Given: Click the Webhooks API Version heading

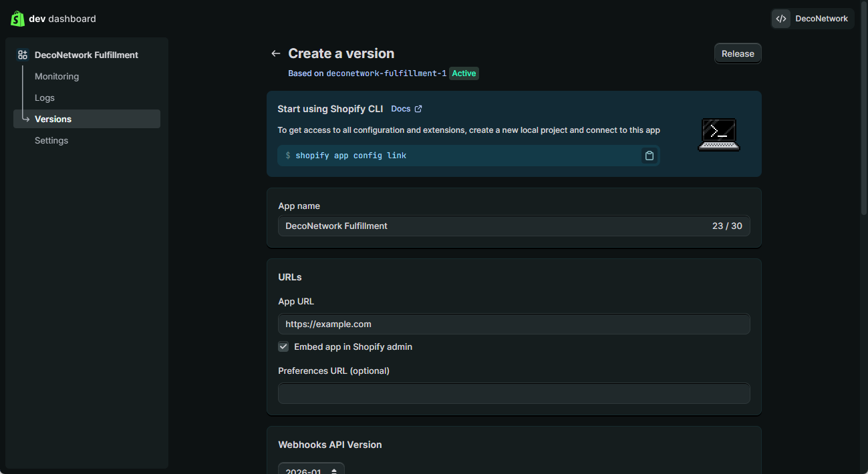Looking at the screenshot, I should tap(330, 445).
